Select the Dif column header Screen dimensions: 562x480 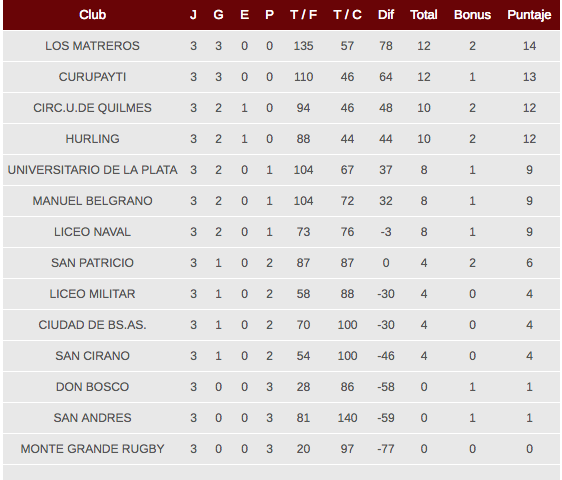pyautogui.click(x=386, y=15)
